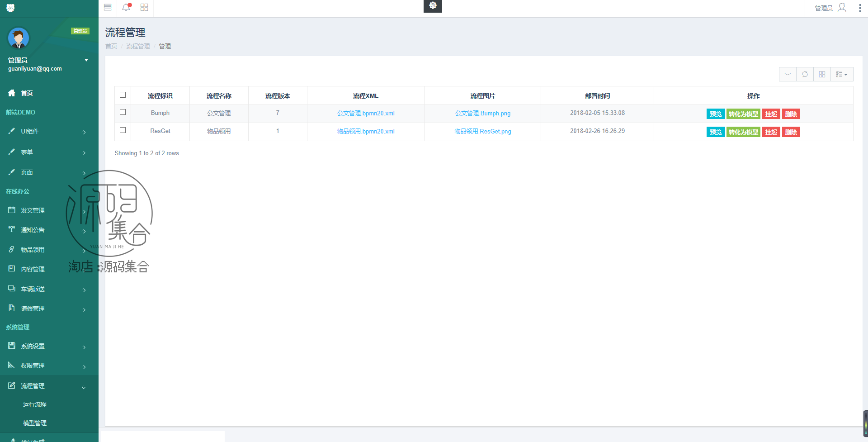The image size is (868, 442).
Task: Click the 部署时间 column header
Action: click(597, 96)
